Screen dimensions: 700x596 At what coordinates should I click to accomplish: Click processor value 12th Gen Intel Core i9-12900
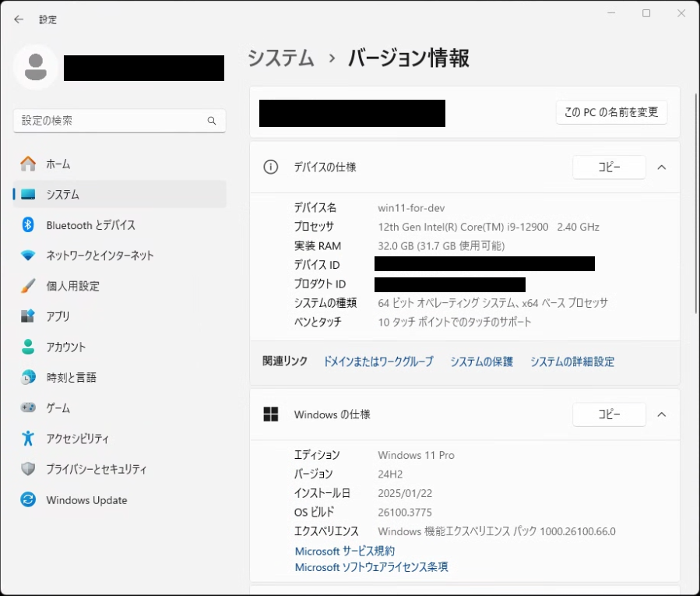[x=488, y=227]
